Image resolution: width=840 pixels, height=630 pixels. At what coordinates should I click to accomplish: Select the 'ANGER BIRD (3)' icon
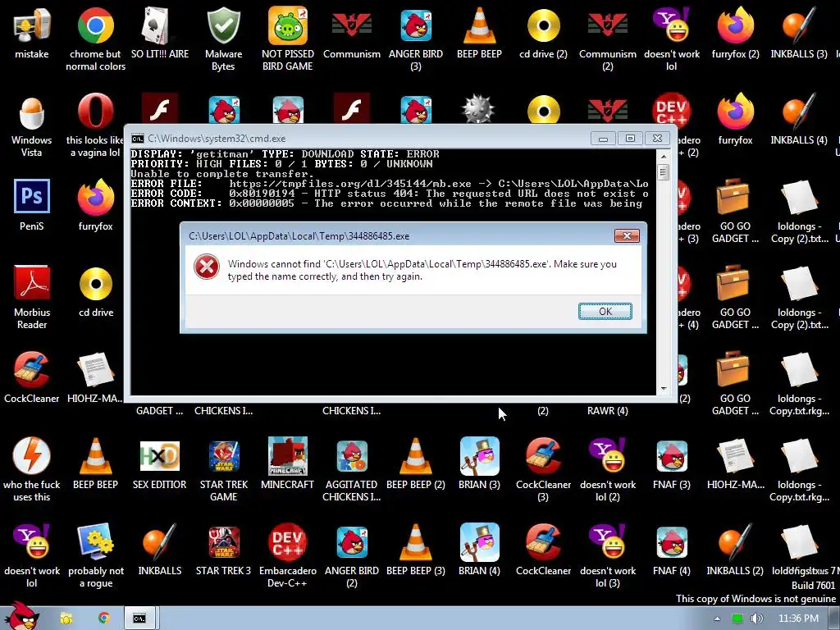[x=416, y=39]
